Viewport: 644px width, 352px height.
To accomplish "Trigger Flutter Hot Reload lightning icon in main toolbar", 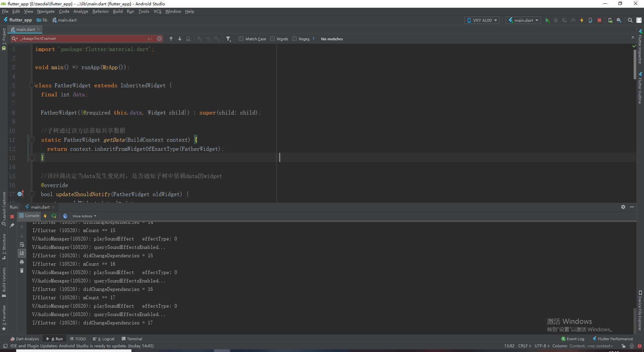I will (x=582, y=20).
